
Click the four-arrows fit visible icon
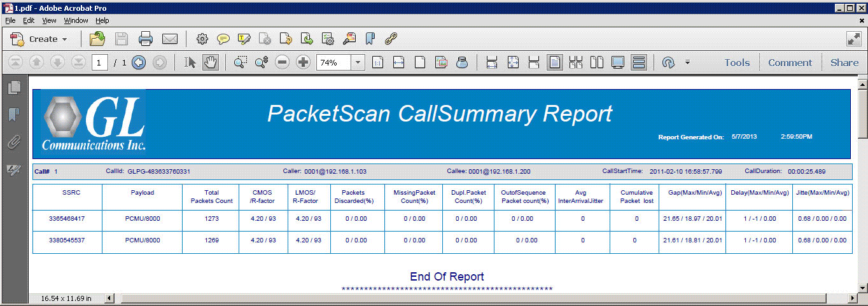513,62
